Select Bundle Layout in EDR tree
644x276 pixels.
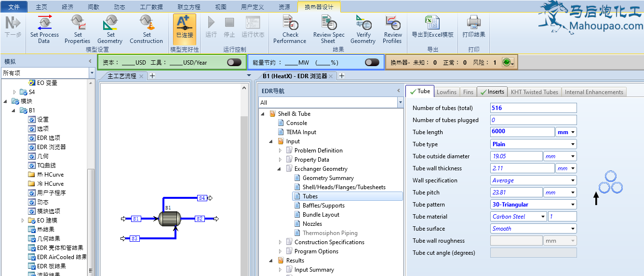tap(321, 215)
